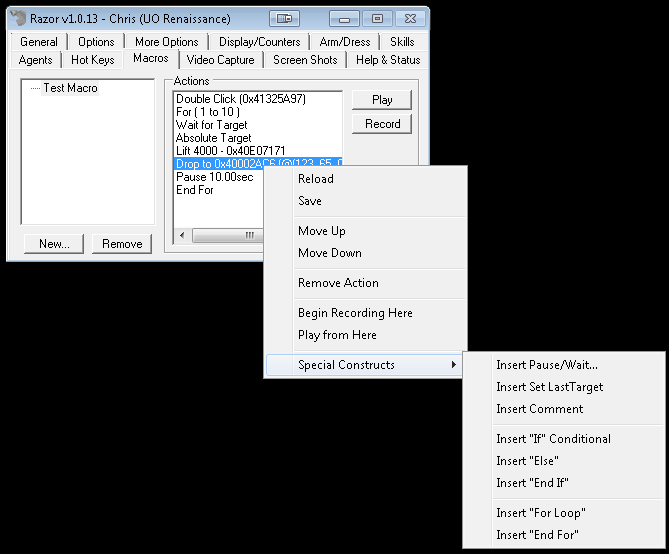
Task: Select the Lift 4000 - 0x40E07171 action
Action: click(258, 151)
